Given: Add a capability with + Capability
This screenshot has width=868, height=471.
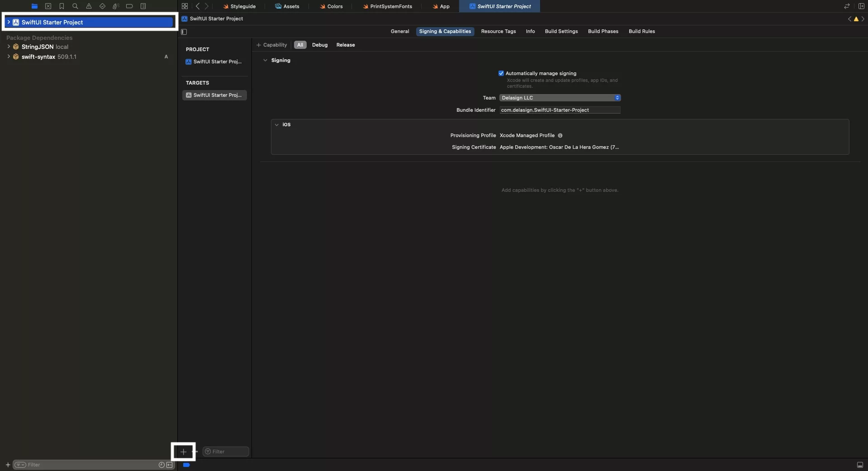Looking at the screenshot, I should 272,45.
